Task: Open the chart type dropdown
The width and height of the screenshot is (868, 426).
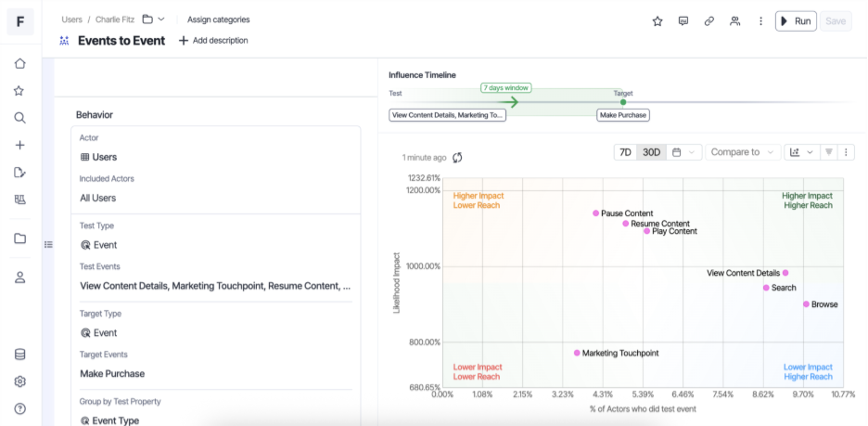Action: pyautogui.click(x=800, y=152)
